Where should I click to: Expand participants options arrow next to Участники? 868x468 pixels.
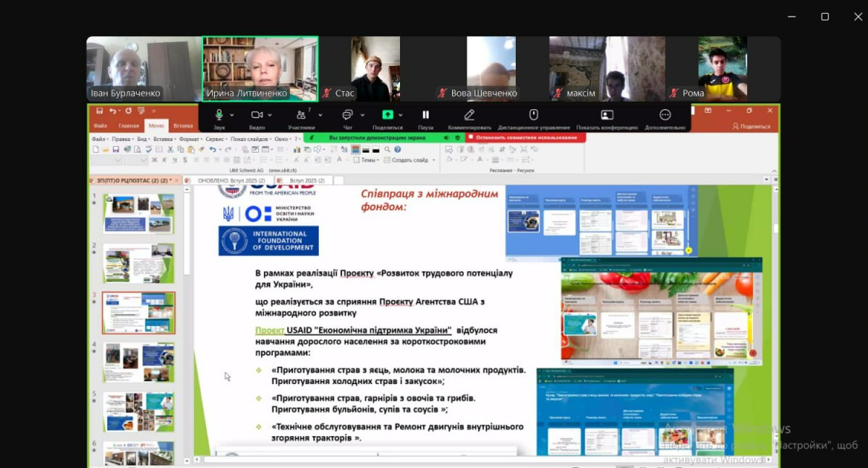coord(320,115)
